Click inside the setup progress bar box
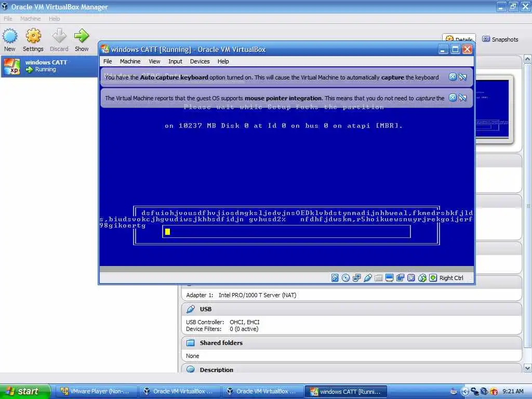 click(287, 231)
